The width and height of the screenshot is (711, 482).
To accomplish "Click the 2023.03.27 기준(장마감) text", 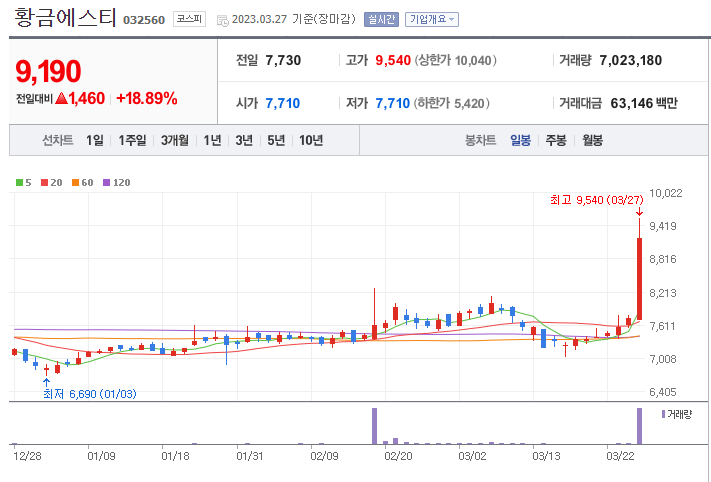I will [293, 19].
